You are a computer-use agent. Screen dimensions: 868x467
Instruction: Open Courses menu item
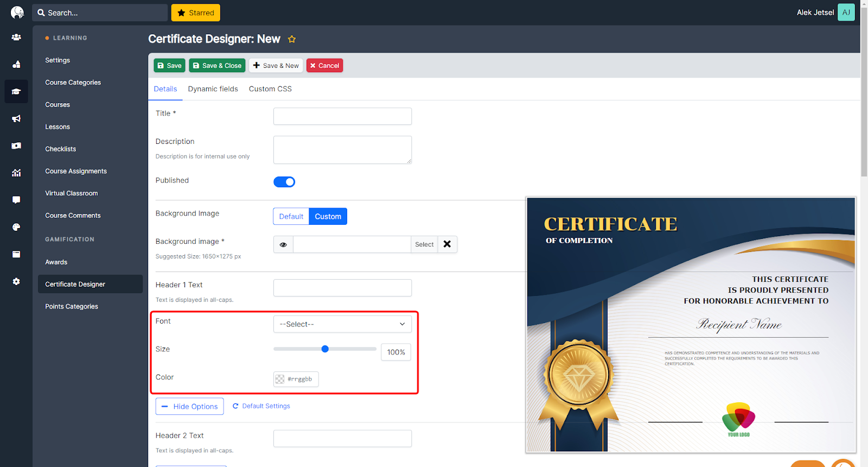coord(58,105)
